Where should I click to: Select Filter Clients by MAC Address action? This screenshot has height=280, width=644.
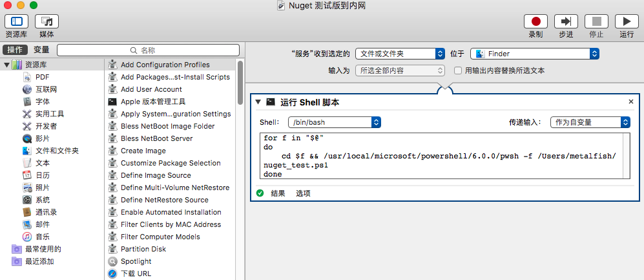(x=171, y=224)
